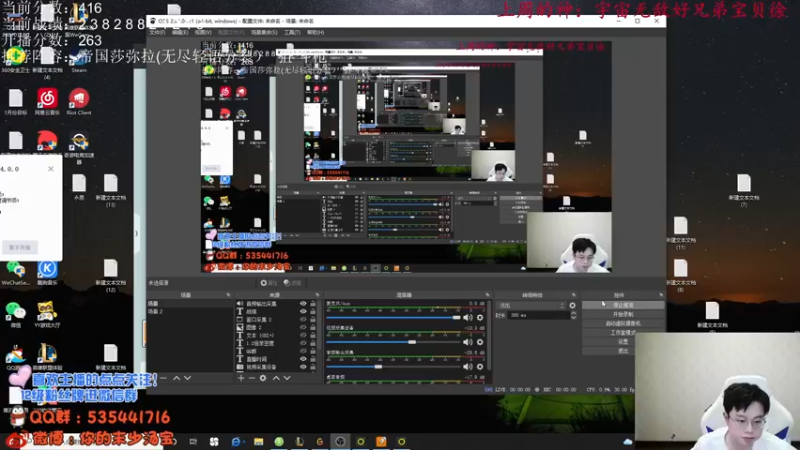
Task: Move selected source up
Action: [x=276, y=378]
